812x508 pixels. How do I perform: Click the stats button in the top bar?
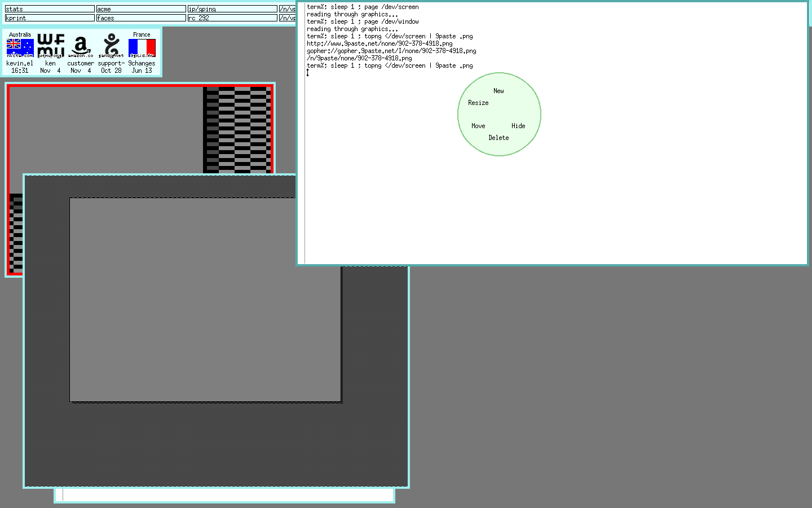click(50, 9)
